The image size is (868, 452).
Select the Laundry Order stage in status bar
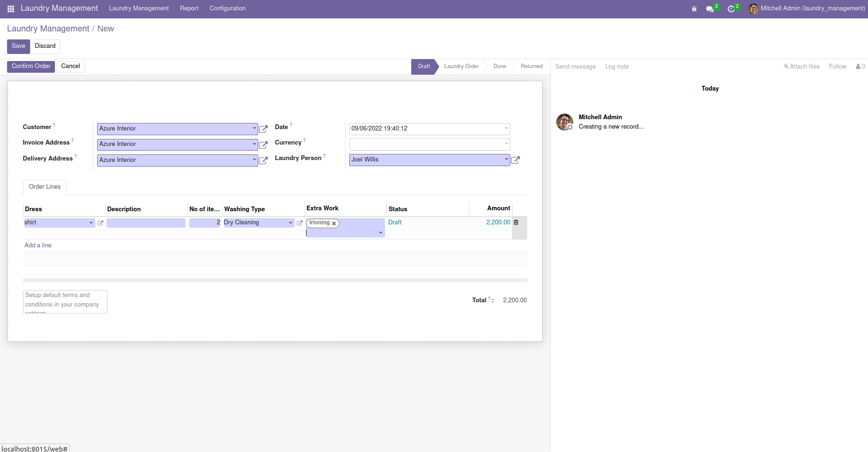click(461, 67)
